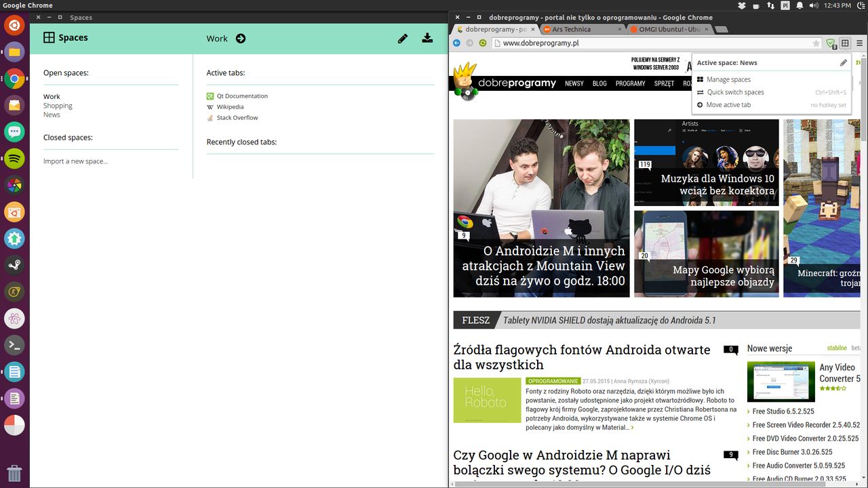This screenshot has height=488, width=868.
Task: Click the Dropbox tray icon
Action: click(741, 5)
